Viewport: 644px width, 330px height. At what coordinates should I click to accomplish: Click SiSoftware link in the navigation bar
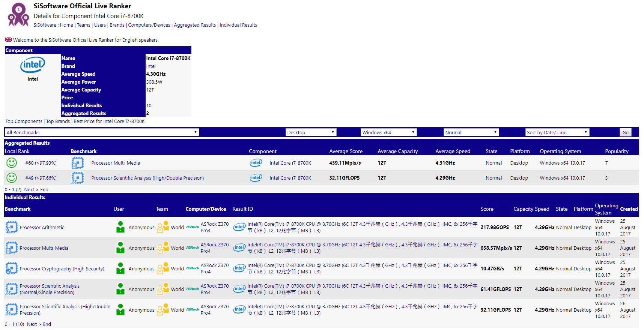[x=45, y=25]
